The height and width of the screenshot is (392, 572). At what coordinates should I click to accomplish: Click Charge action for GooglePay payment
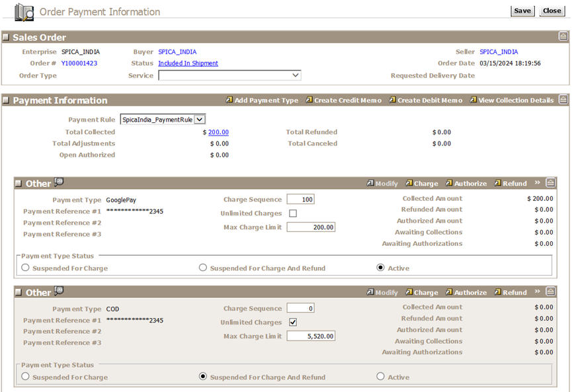click(425, 184)
